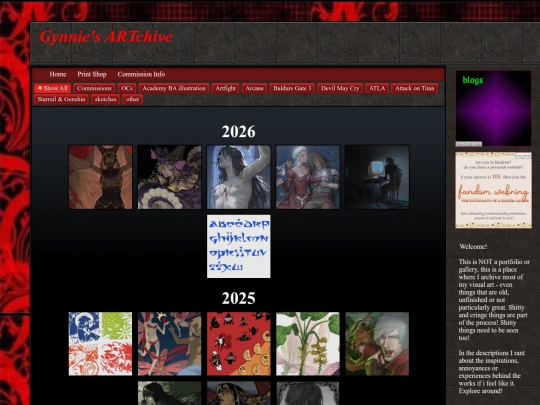This screenshot has height=405, width=540.
Task: Click the Gynnie's ARTchive site title
Action: 106,37
